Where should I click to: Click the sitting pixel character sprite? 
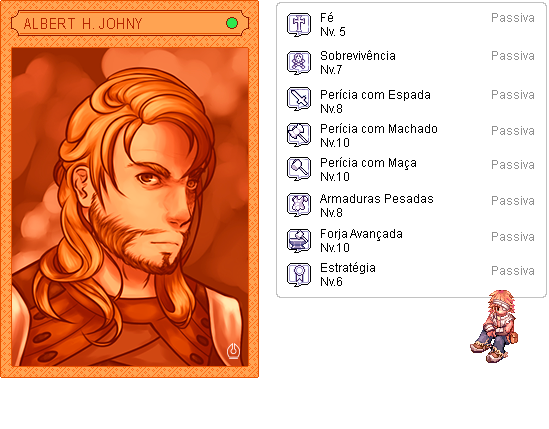494,326
